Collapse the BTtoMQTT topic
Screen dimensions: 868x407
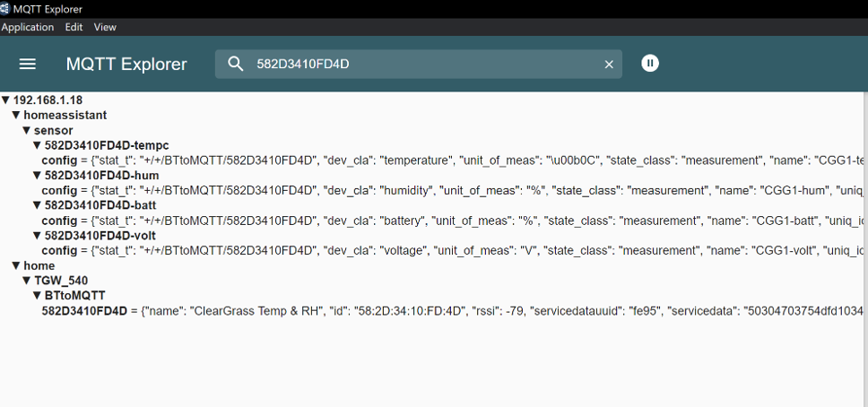pyautogui.click(x=37, y=296)
